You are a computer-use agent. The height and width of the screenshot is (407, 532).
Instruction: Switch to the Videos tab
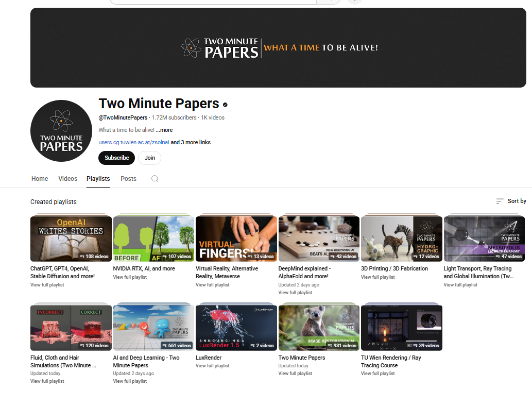point(67,178)
